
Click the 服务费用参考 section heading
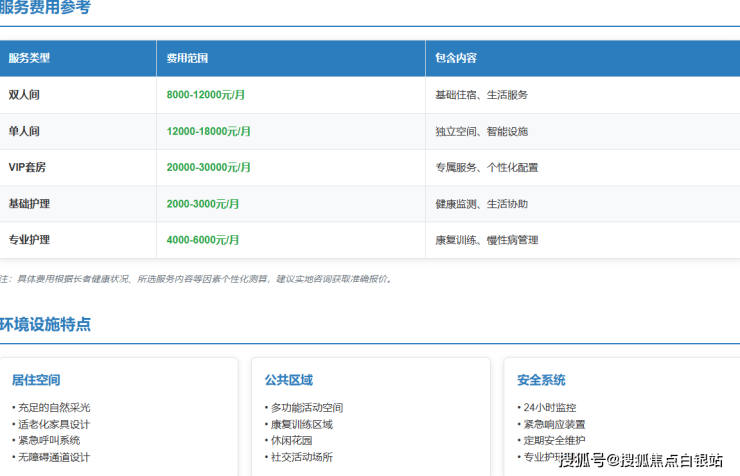tap(45, 8)
